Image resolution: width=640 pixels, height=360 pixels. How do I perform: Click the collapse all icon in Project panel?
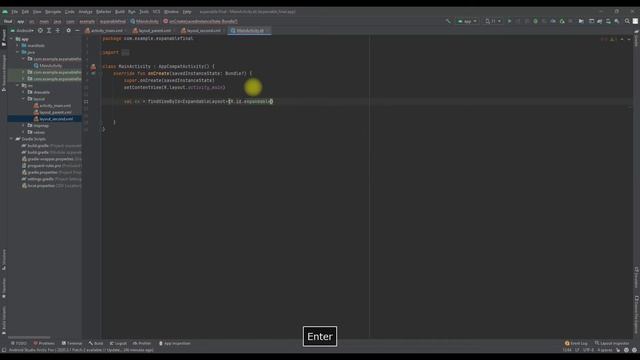tap(58, 31)
